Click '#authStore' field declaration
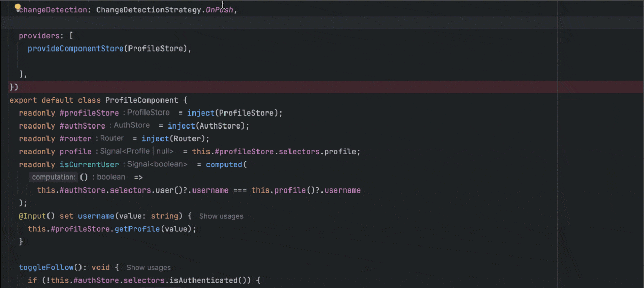The image size is (644, 288). point(83,126)
